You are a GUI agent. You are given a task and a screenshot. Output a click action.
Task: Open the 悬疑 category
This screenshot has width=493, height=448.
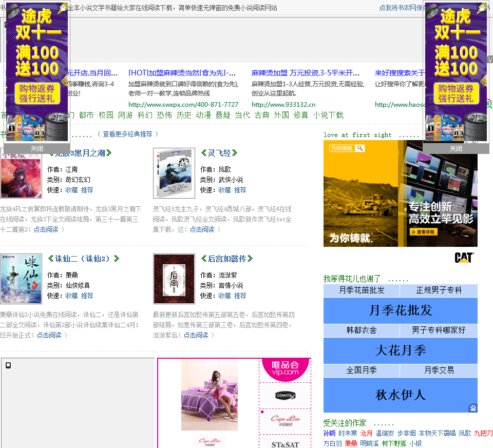[223, 115]
